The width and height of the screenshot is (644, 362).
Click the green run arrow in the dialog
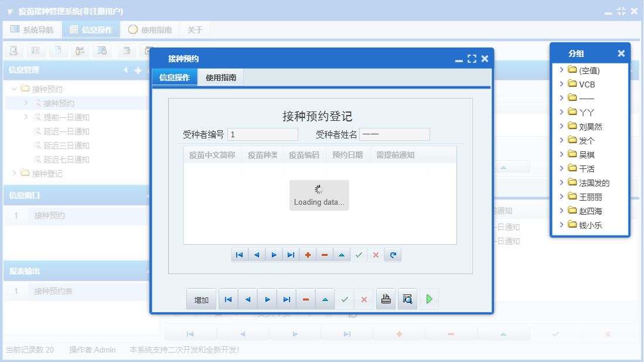coord(428,299)
